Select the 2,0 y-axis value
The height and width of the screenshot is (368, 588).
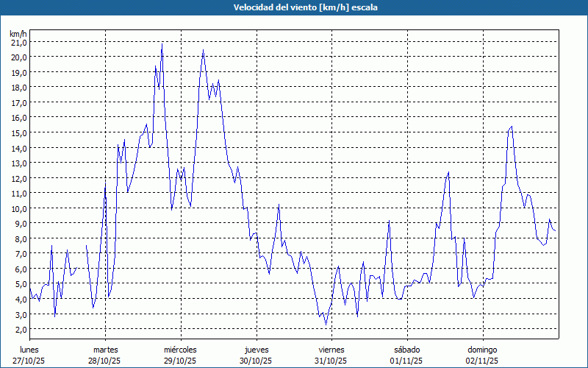21,330
